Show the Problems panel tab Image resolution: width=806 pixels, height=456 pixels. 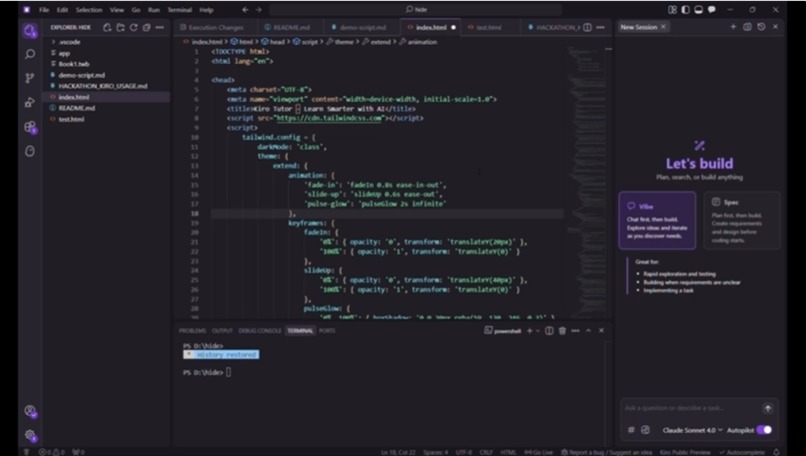[x=192, y=331]
